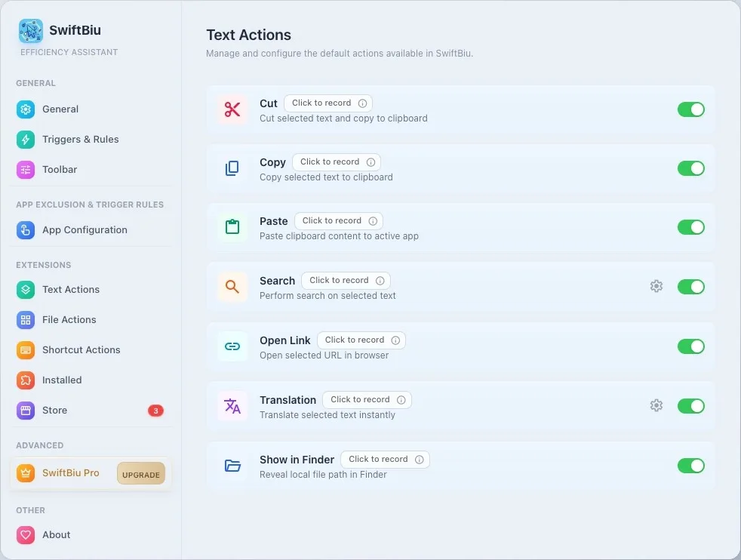Record a shortcut for Cut
The image size is (741, 560).
click(328, 103)
